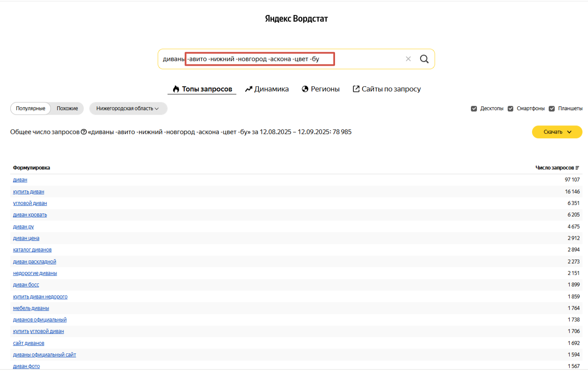
Task: Uncheck the Десктопы checkbox
Action: pos(474,108)
